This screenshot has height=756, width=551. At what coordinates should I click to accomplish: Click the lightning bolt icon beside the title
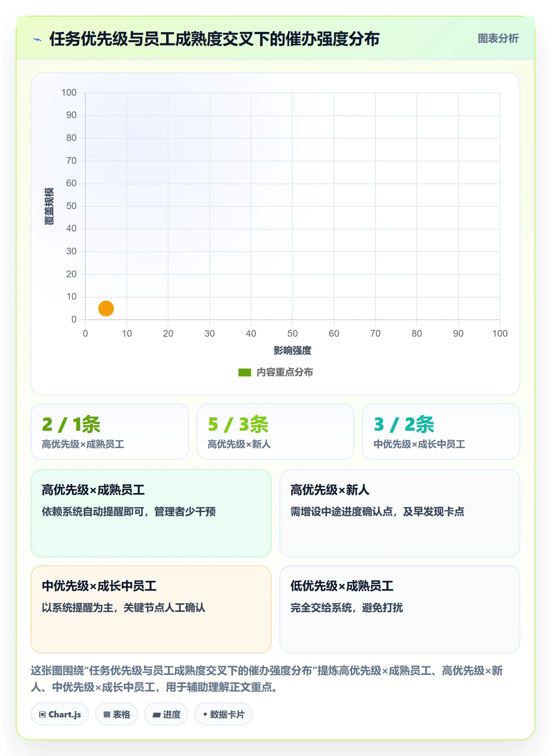click(x=37, y=39)
